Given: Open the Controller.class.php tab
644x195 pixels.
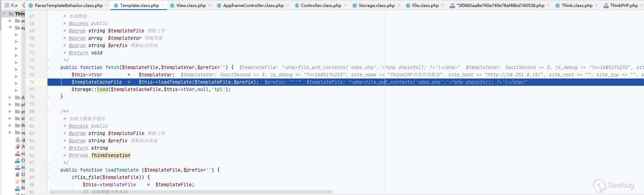Looking at the screenshot, I should 321,6.
